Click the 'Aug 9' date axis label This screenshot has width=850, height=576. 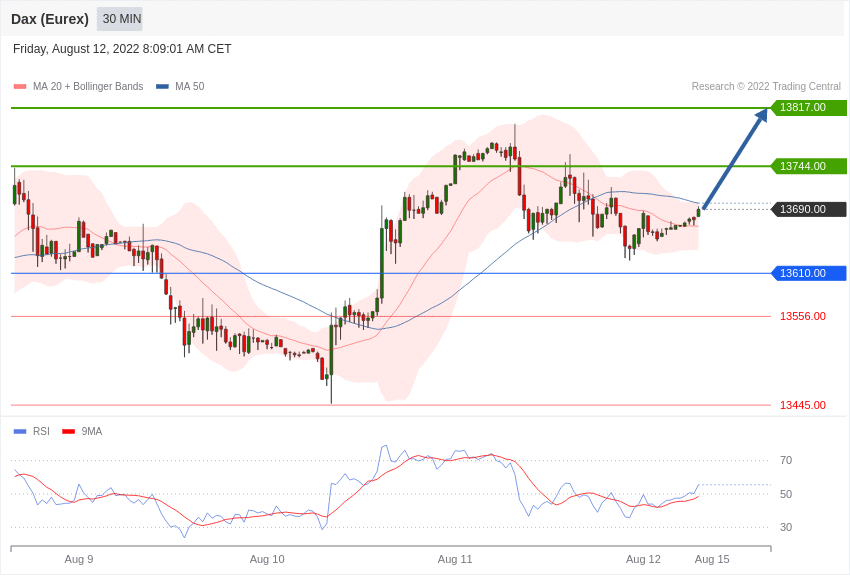click(x=79, y=559)
